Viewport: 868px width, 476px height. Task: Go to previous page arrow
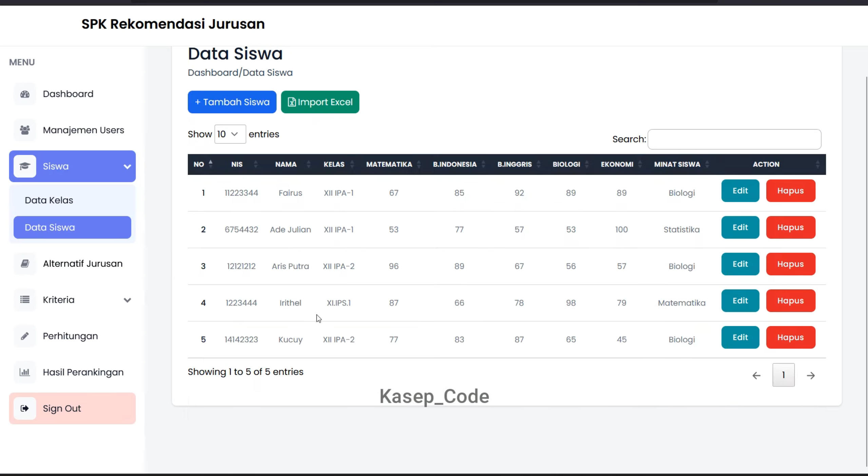[x=756, y=375]
